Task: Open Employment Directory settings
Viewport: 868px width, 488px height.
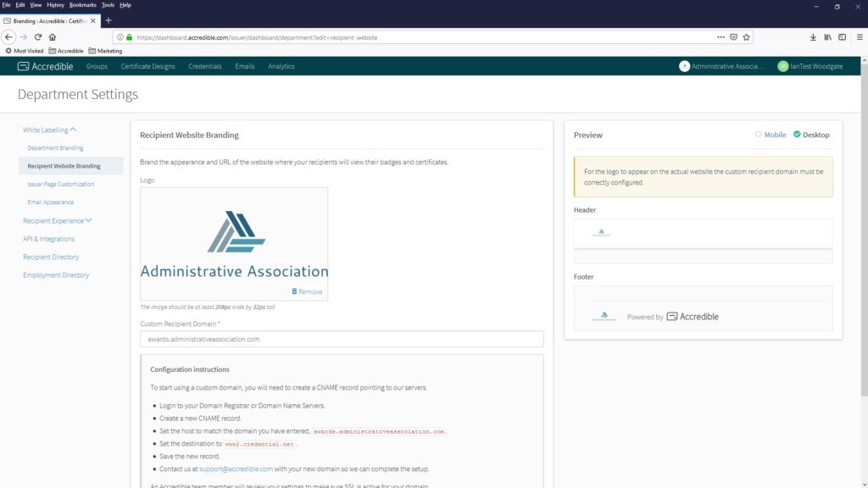Action: point(56,275)
